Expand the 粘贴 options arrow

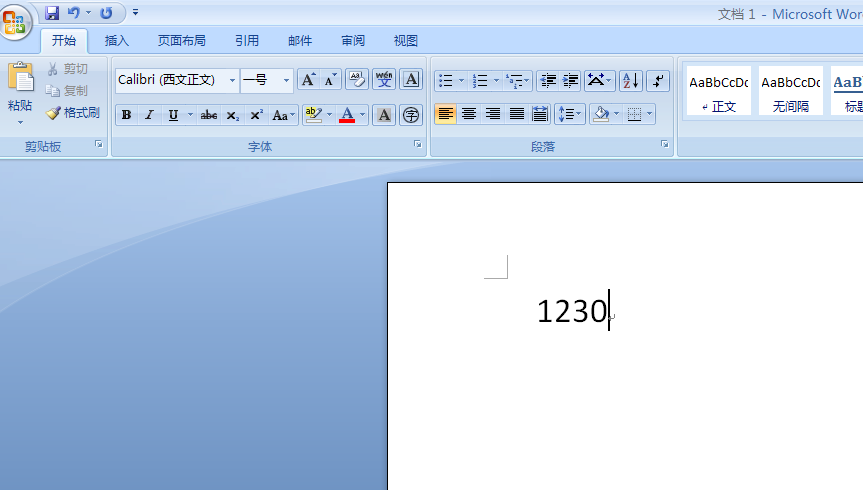tap(20, 122)
